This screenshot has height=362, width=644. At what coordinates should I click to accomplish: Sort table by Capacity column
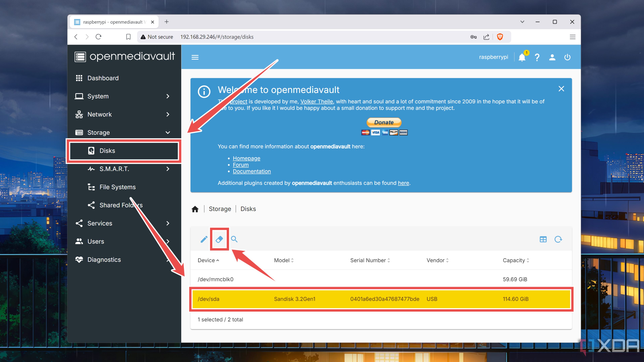tap(516, 260)
